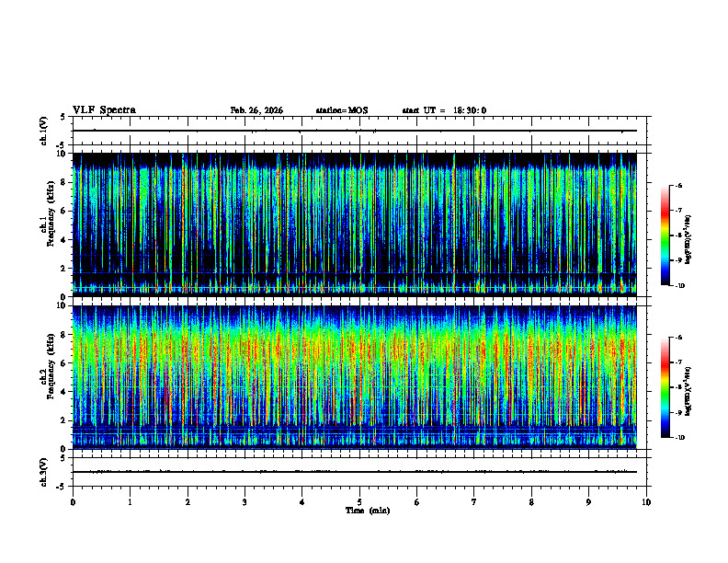Click the "ch.1(V)" waveform axis label

click(44, 131)
